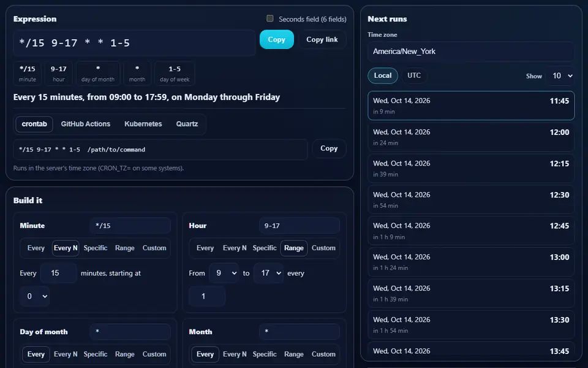Select the 12:45 next run entry
The image size is (588, 368).
click(x=471, y=231)
